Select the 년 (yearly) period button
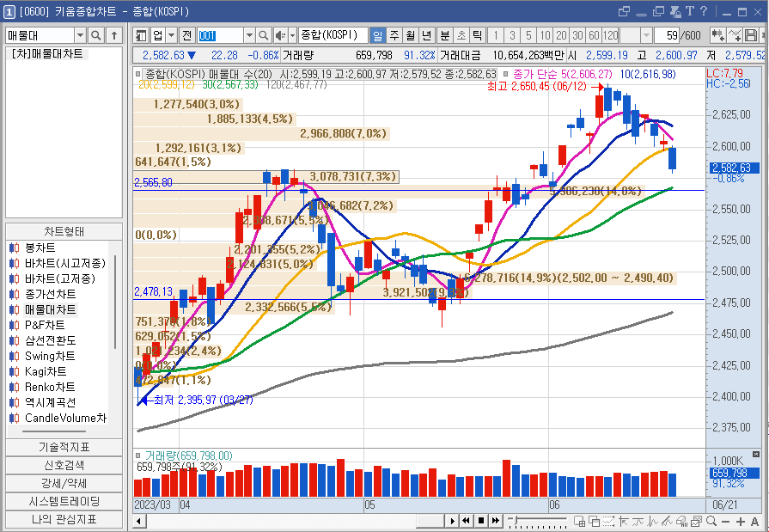Image resolution: width=769 pixels, height=532 pixels. 427,35
